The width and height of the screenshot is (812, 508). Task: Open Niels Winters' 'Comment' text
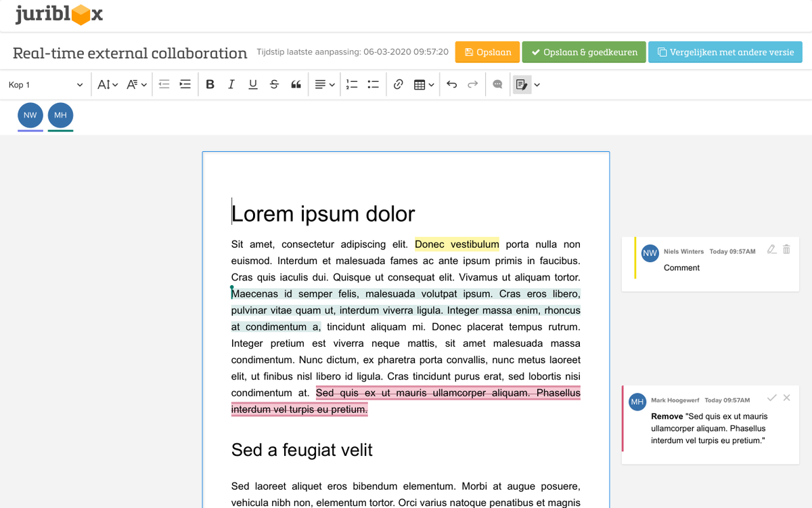click(x=681, y=268)
